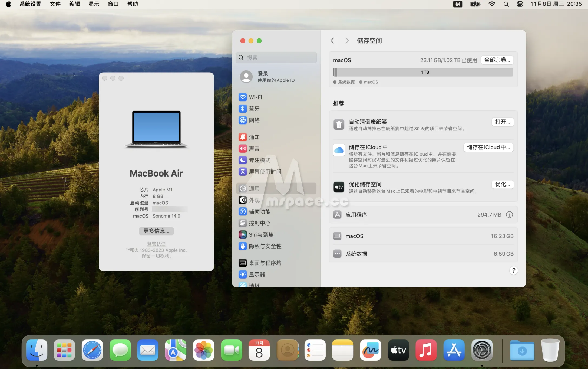The width and height of the screenshot is (588, 369).
Task: Click the input method menu bar icon
Action: click(458, 4)
